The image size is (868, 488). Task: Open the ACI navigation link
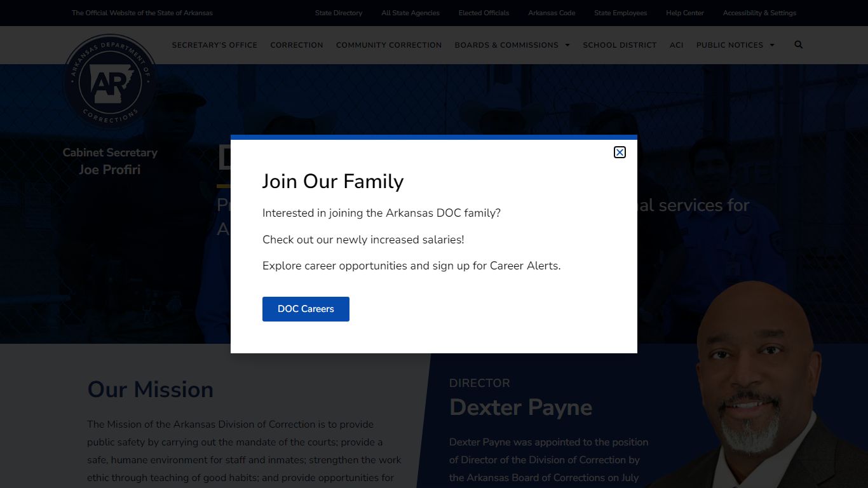click(x=676, y=45)
